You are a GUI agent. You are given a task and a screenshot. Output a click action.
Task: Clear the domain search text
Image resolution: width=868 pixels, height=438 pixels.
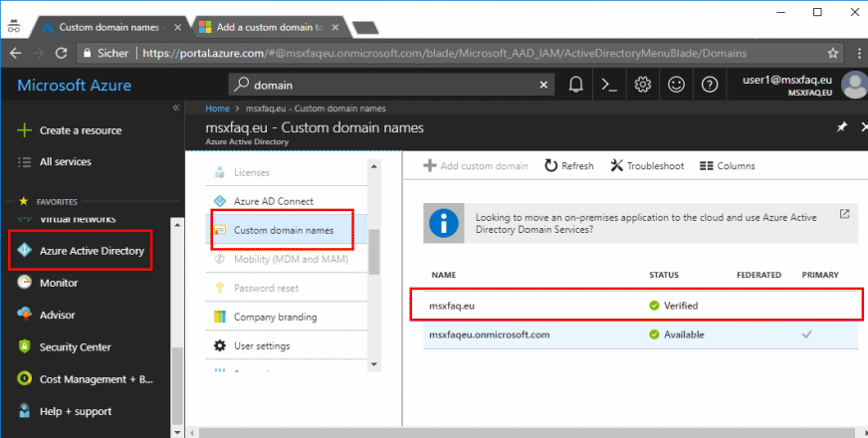tap(543, 85)
